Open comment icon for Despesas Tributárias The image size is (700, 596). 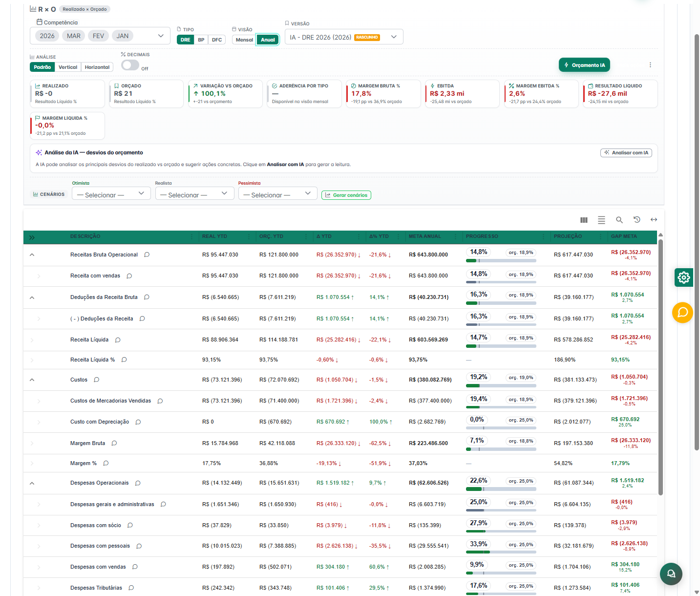coord(131,588)
